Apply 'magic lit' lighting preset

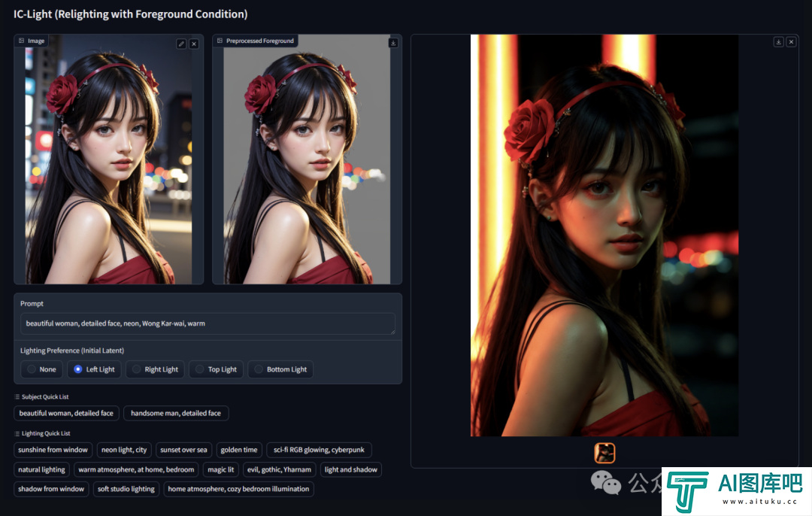220,469
